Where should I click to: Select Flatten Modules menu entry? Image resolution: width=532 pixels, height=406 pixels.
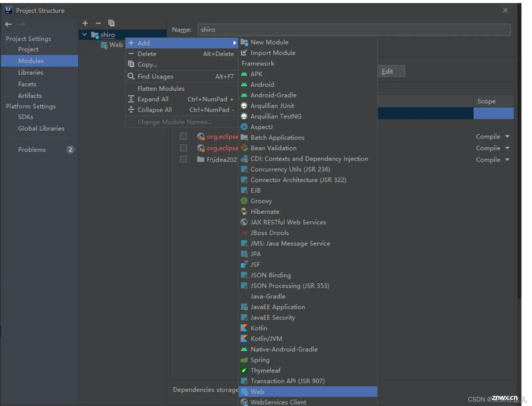coord(182,89)
